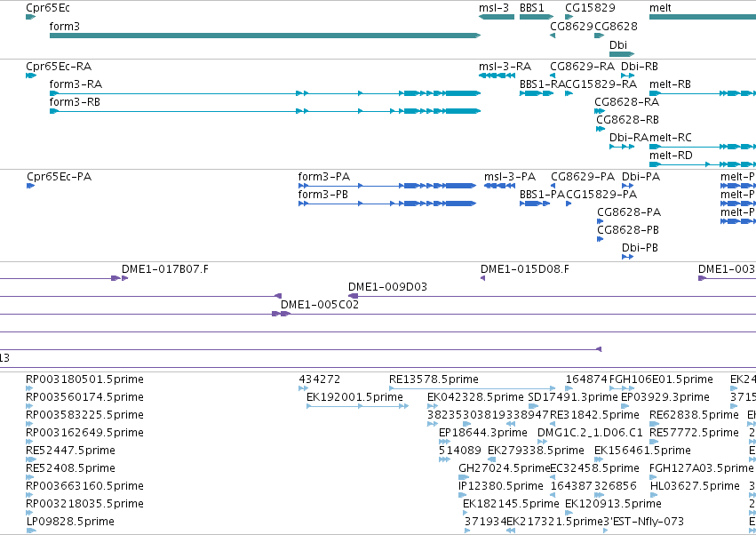Screen dimensions: 756x535
Task: Click the RP003180501.5prime EST label
Action: tap(84, 379)
